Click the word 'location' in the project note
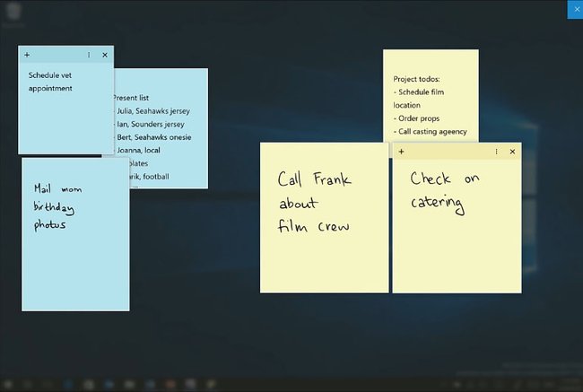Screen dimensions: 583x392 pos(407,105)
